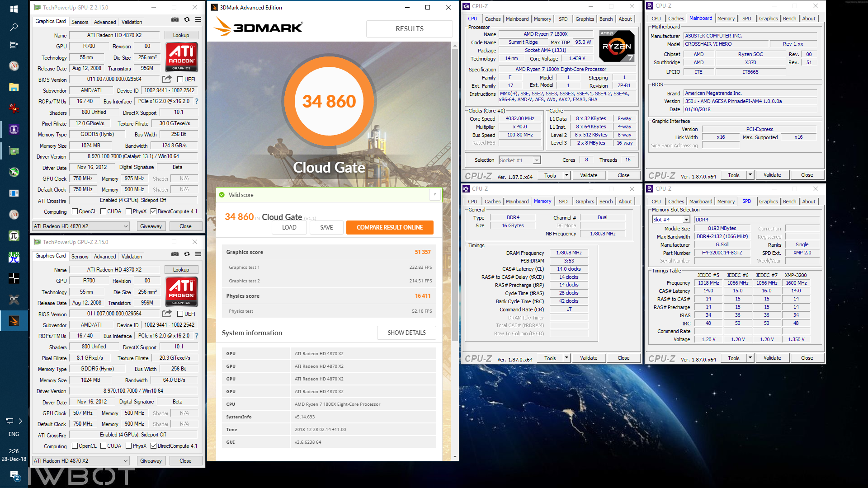Open Task View on the taskbar

14,45
